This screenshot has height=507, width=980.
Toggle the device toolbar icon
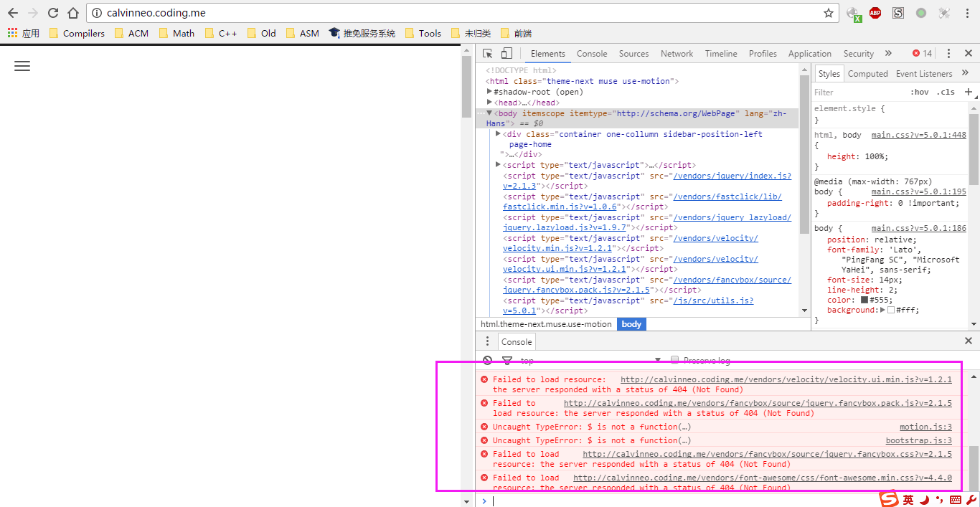pyautogui.click(x=507, y=54)
